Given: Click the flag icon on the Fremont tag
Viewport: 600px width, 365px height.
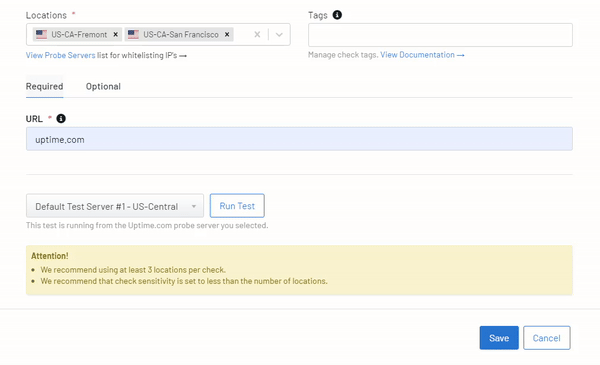Looking at the screenshot, I should [41, 34].
